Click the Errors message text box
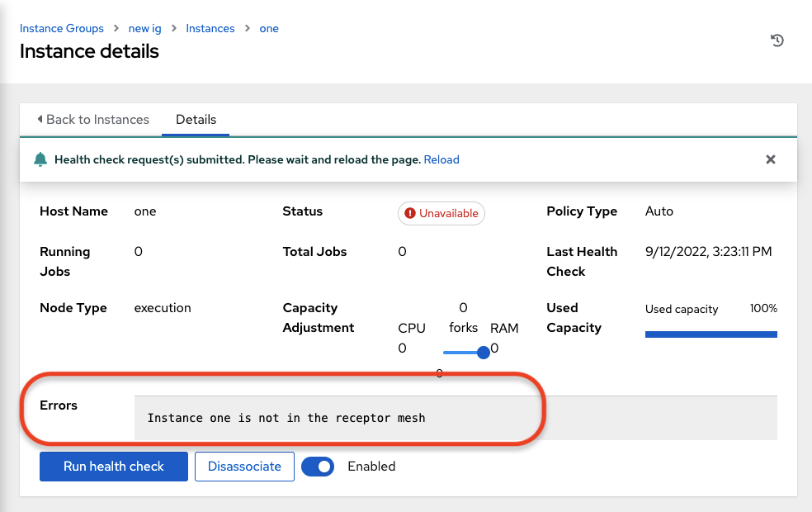 456,418
